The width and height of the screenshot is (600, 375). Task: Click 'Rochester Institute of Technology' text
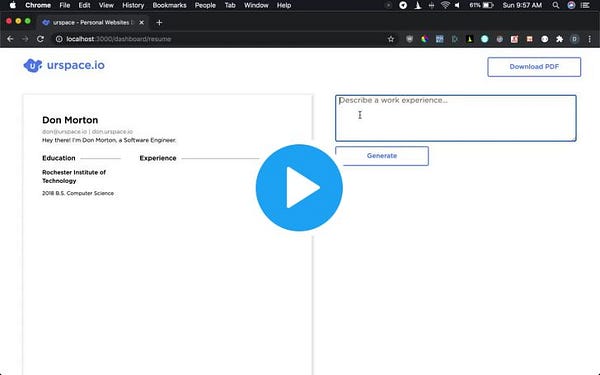(74, 176)
